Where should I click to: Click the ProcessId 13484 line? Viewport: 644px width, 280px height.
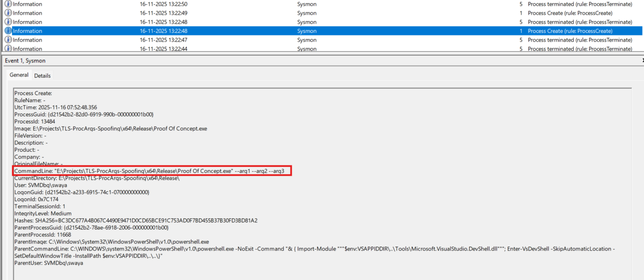pos(35,122)
